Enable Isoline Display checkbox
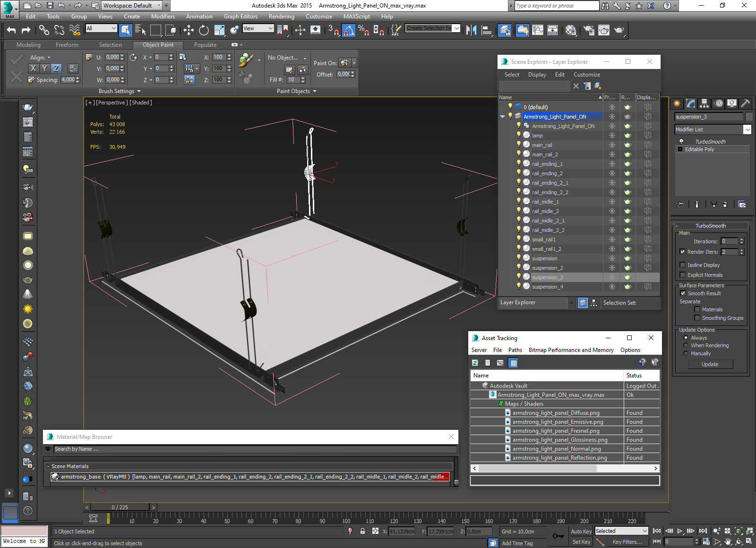Viewport: 756px width, 548px height. [682, 265]
